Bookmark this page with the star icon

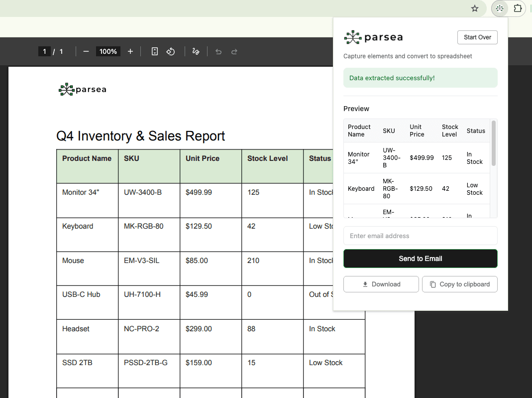coord(474,8)
